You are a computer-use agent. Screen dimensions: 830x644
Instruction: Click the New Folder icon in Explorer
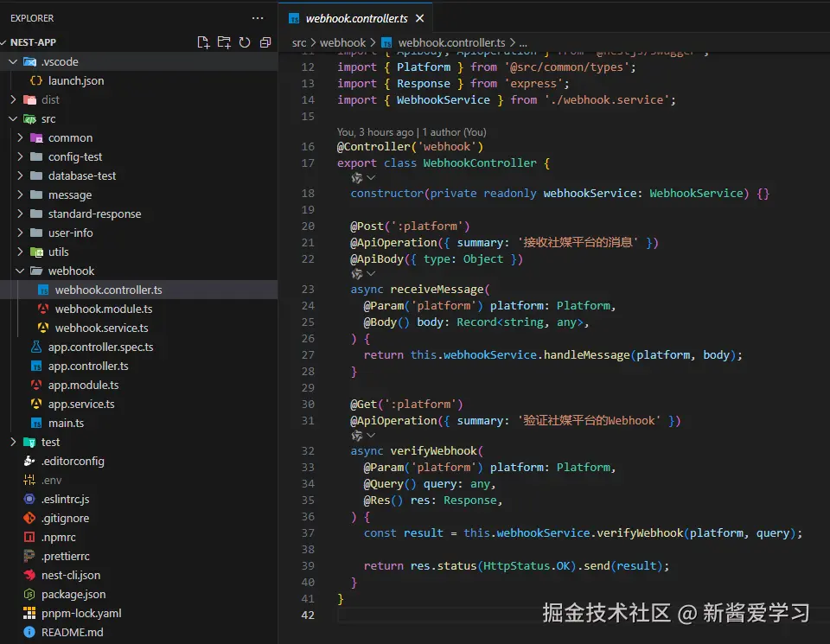[x=224, y=42]
